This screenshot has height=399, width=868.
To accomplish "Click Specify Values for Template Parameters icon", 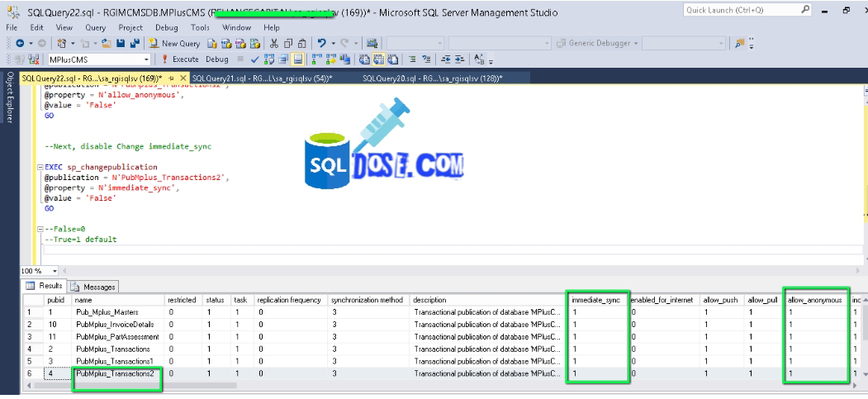I will [x=479, y=59].
